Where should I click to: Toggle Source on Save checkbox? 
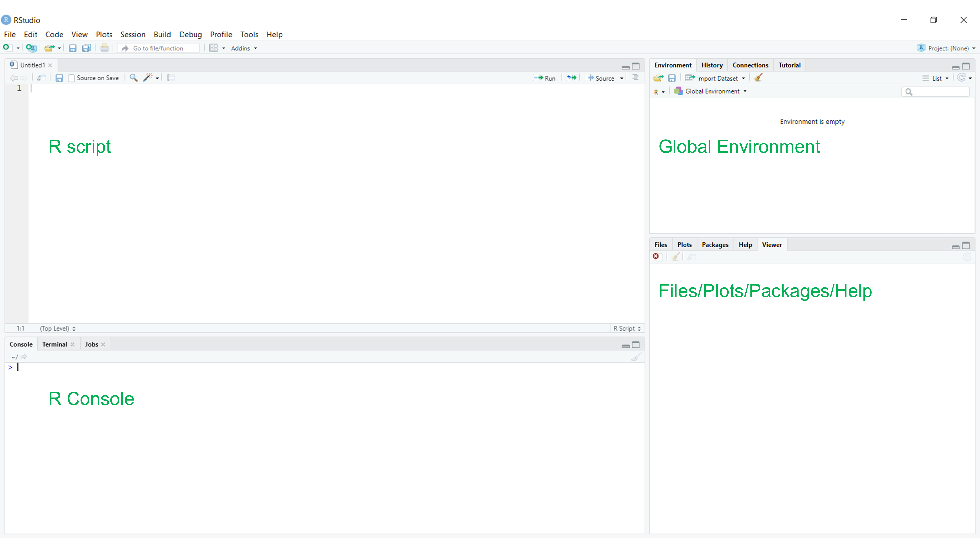[x=71, y=78]
